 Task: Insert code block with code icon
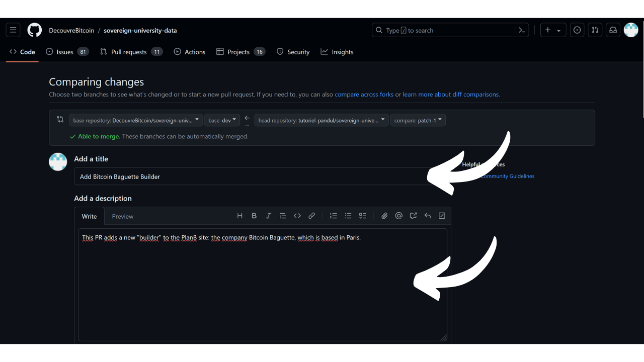[x=297, y=216]
